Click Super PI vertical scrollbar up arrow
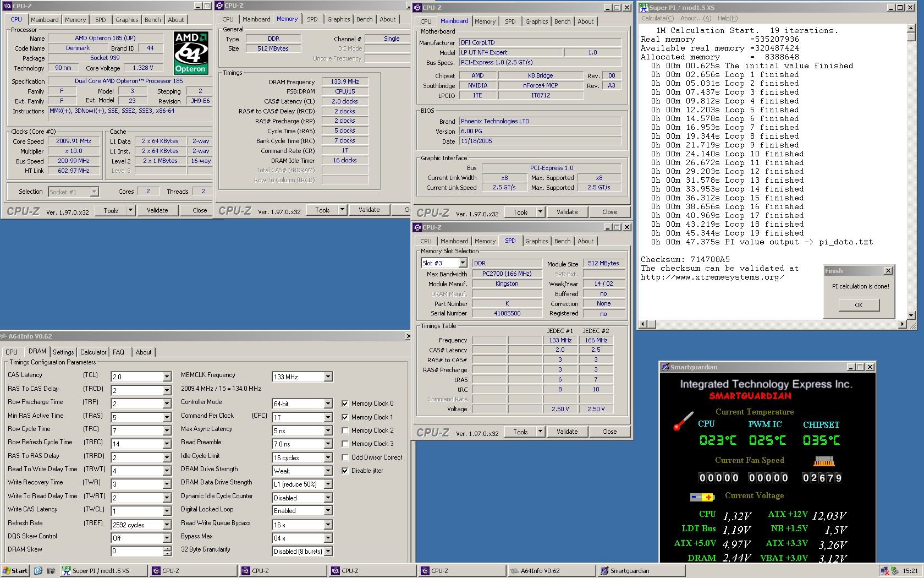Image resolution: width=924 pixels, height=578 pixels. pos(911,29)
